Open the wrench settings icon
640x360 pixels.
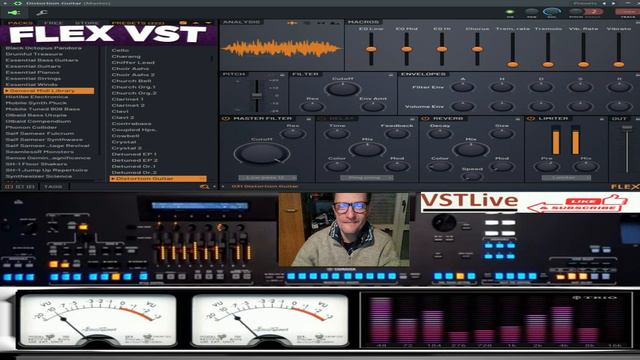(x=42, y=13)
